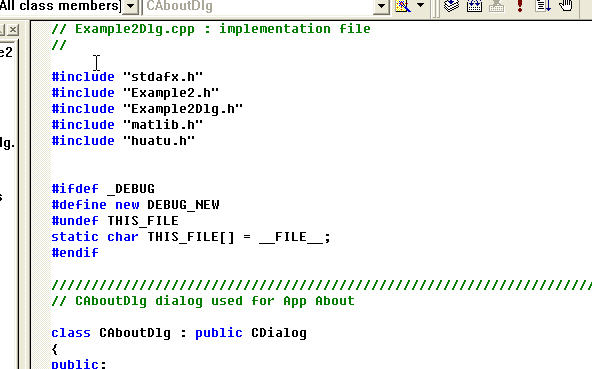Click the CAboutDlg dialog used for App About comment

(203, 301)
